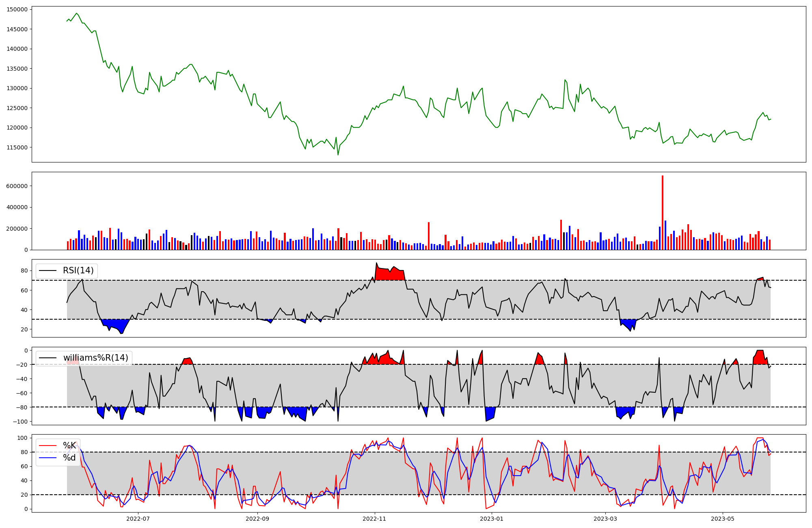Click the 2023-03 x-axis date label
Viewport: 812px width, 528px height.
605,519
